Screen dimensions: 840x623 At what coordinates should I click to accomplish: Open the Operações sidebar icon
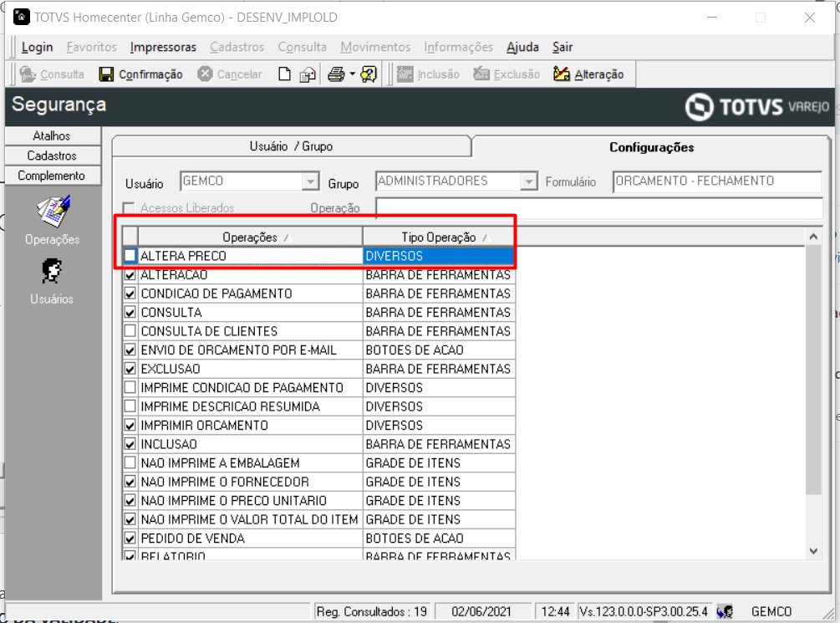53,212
